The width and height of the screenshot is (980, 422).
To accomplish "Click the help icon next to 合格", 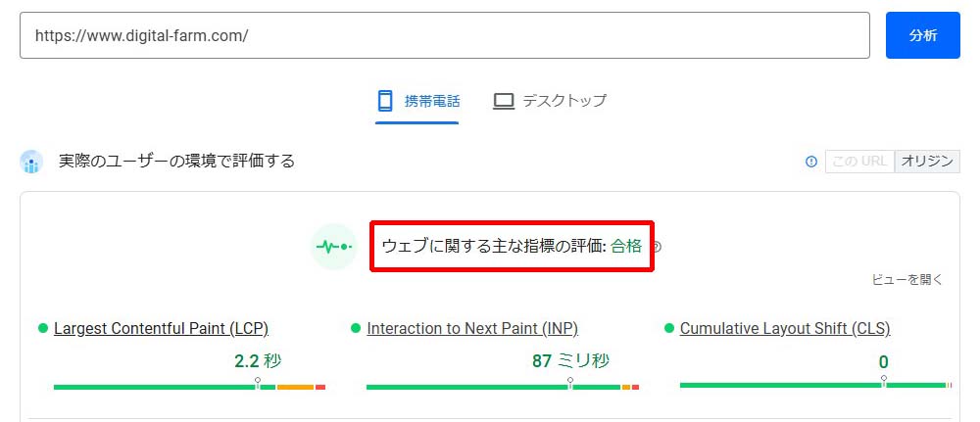I will (657, 247).
